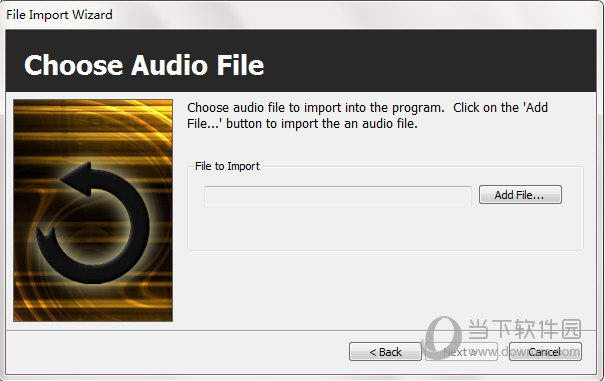The image size is (605, 381).
Task: Focus the File to Import path field
Action: 338,196
